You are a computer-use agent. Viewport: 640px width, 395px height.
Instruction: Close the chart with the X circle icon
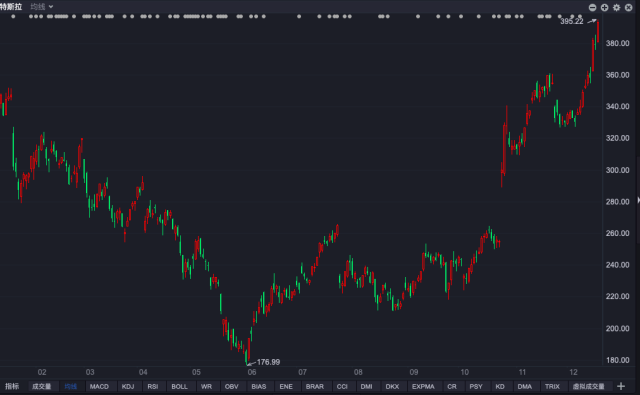point(629,7)
